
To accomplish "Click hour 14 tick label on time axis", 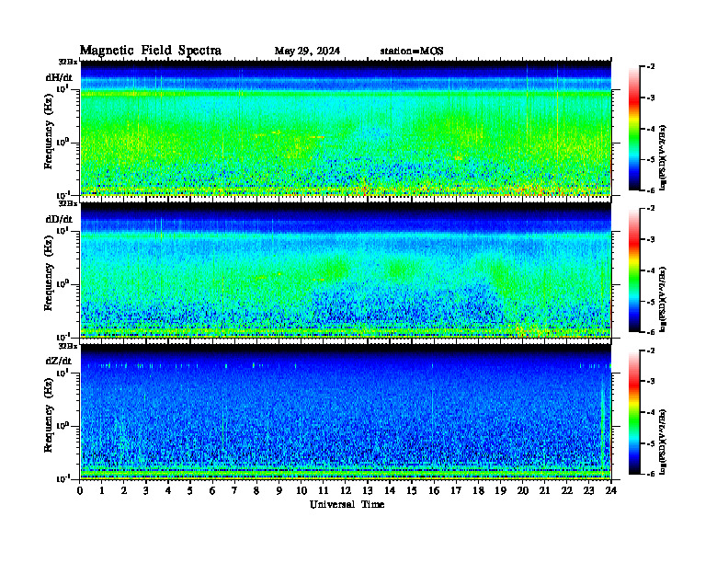I will (x=390, y=491).
